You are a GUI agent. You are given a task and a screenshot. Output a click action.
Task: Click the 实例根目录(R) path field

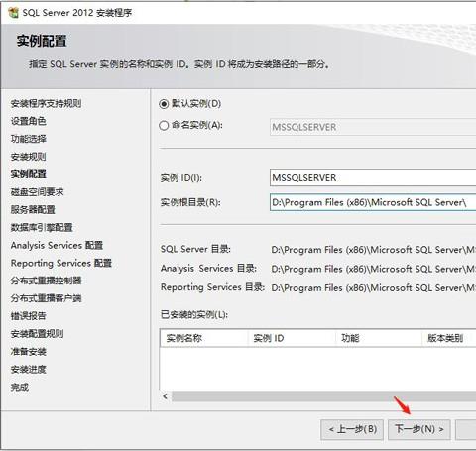click(x=373, y=202)
